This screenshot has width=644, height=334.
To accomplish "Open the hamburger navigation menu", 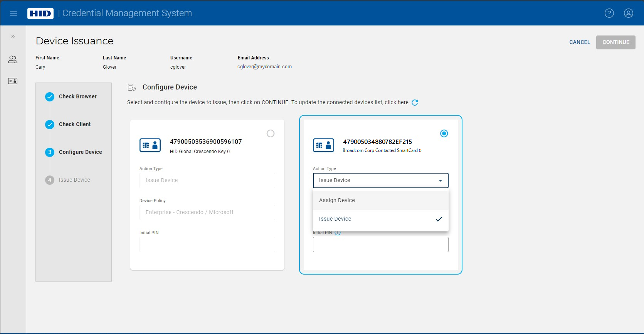I will [x=13, y=13].
